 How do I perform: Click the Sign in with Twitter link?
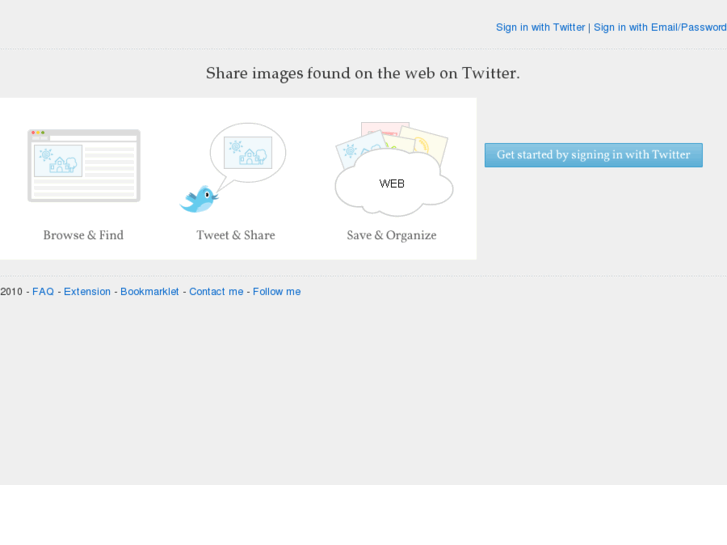tap(540, 27)
